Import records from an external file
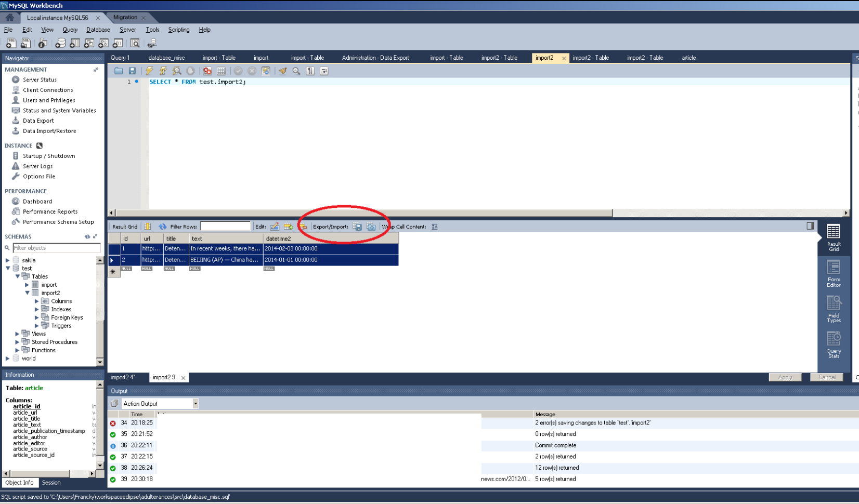 click(x=371, y=227)
